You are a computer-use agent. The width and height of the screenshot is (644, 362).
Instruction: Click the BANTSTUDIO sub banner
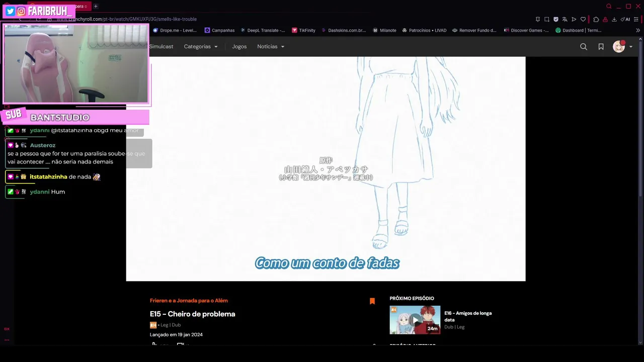coord(75,117)
